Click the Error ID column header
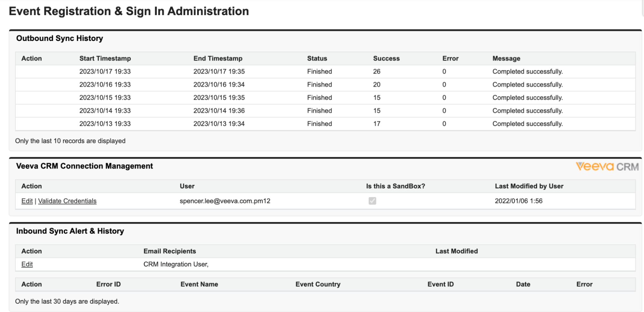 pyautogui.click(x=108, y=284)
